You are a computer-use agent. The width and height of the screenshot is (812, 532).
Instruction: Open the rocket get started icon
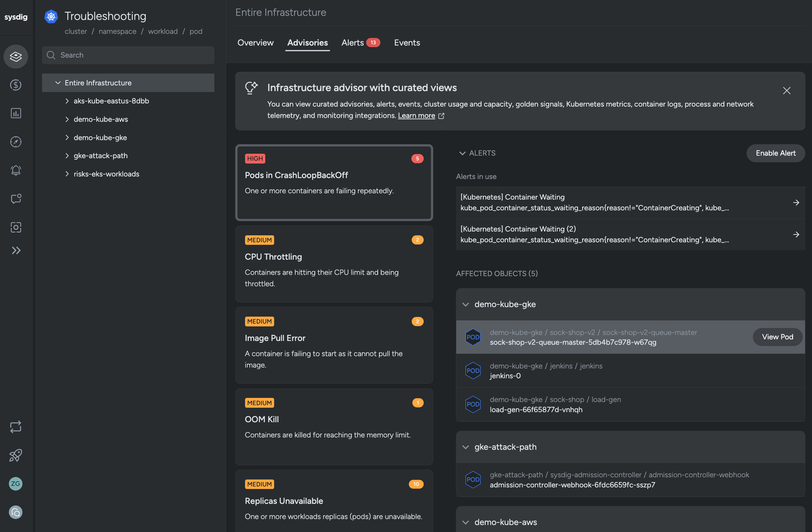16,455
